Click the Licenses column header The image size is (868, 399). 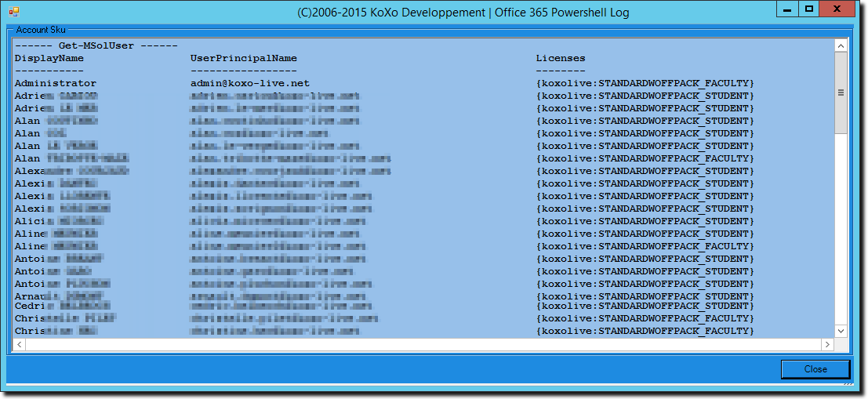560,58
